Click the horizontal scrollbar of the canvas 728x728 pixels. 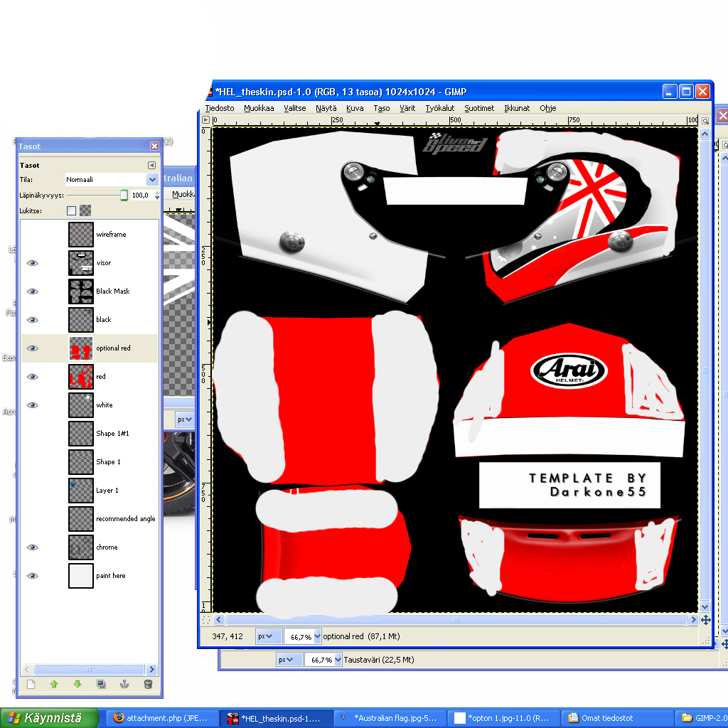456,620
